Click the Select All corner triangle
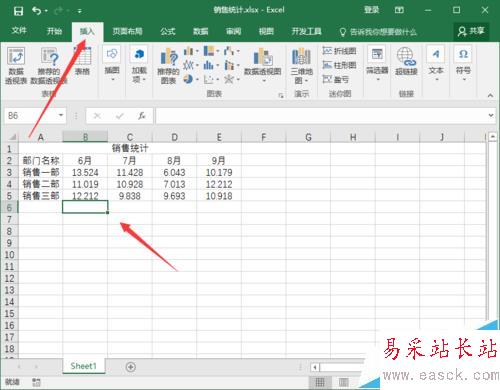Image resolution: width=500 pixels, height=390 pixels. [12, 137]
